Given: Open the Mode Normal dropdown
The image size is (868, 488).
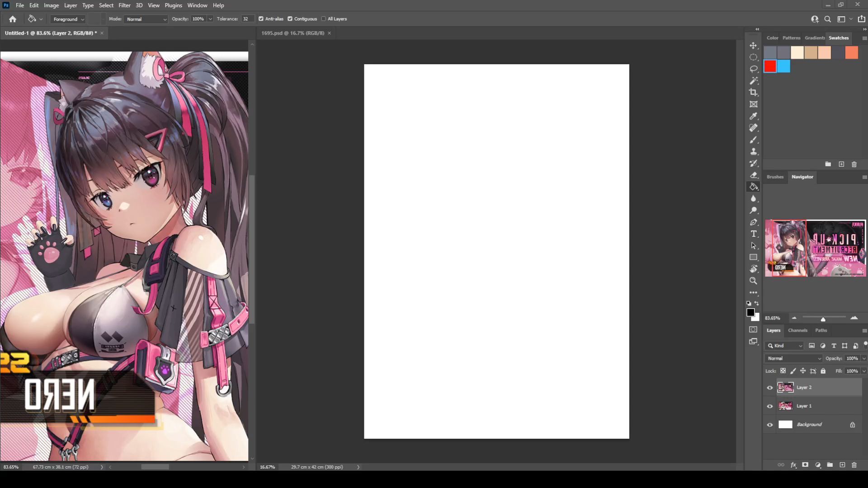Looking at the screenshot, I should click(x=146, y=19).
